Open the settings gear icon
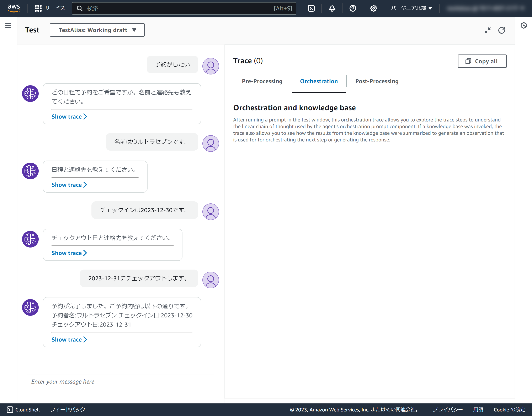Screen dimensions: 532x416 click(373, 8)
